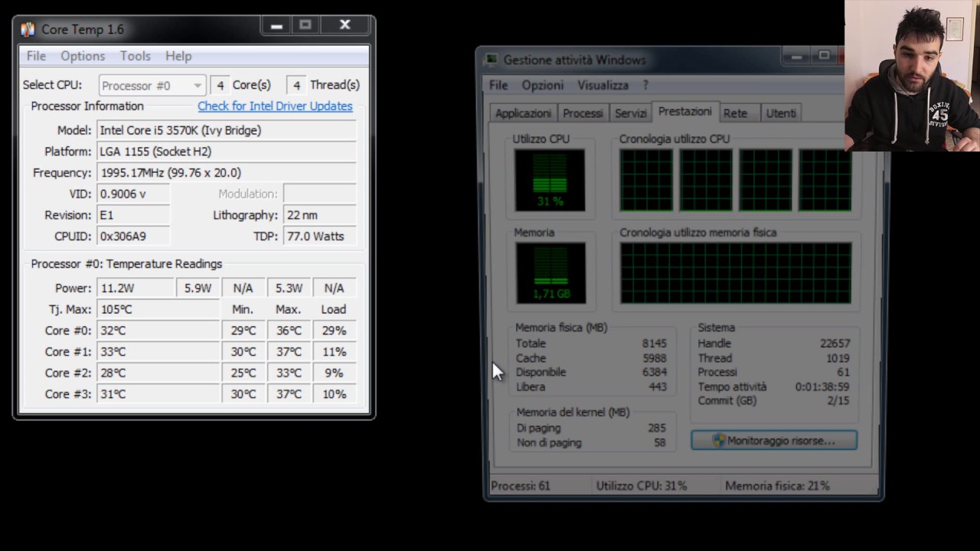Open the Select CPU Processor #0 dropdown
Screen dimensions: 980x551
(x=152, y=85)
